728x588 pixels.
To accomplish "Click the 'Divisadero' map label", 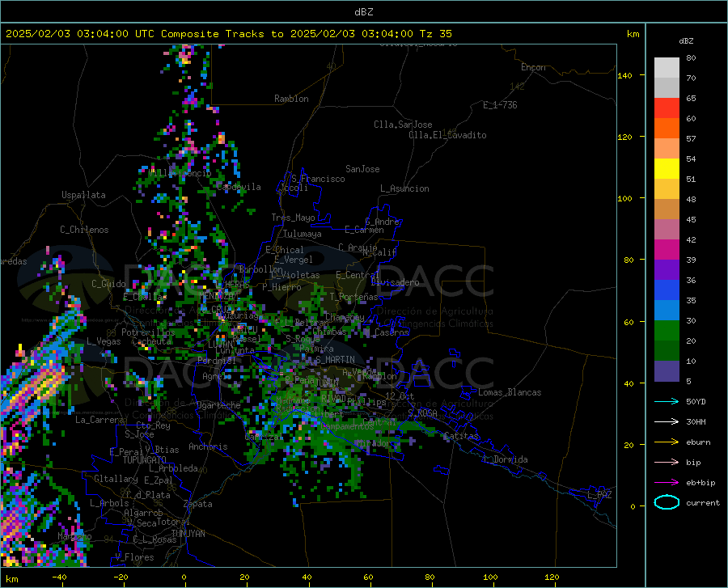I will 395,282.
